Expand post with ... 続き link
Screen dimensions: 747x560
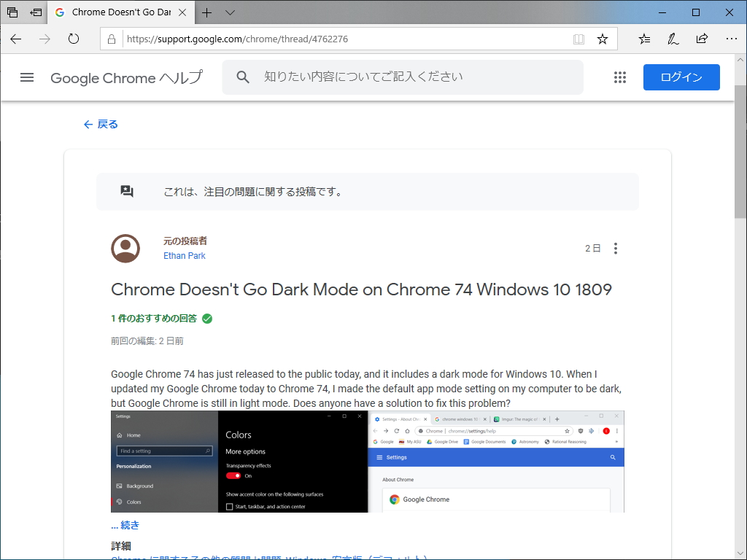pos(125,525)
